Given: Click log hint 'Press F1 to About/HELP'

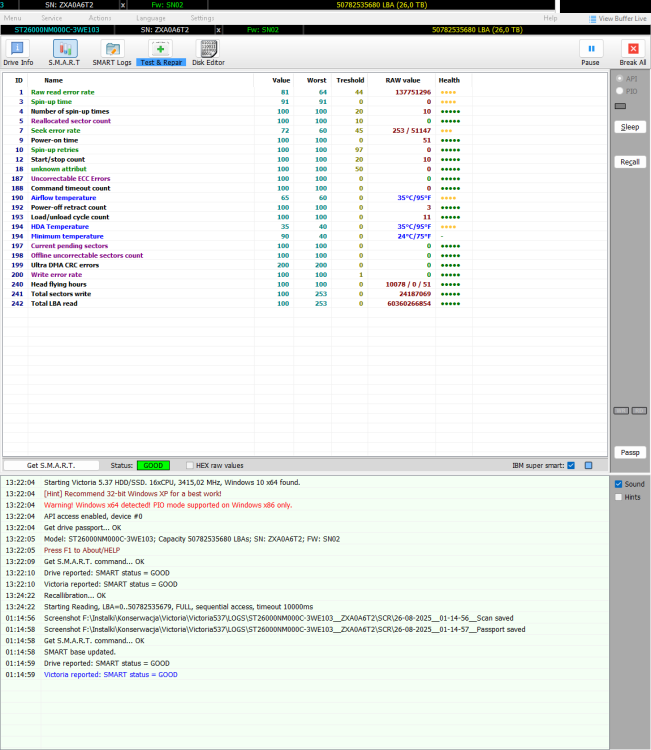Looking at the screenshot, I should [x=82, y=550].
